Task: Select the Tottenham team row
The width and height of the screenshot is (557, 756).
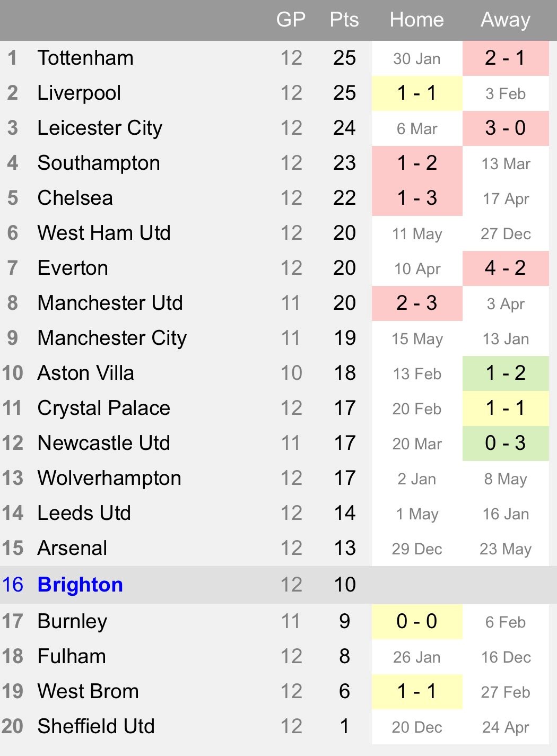Action: 278,58
